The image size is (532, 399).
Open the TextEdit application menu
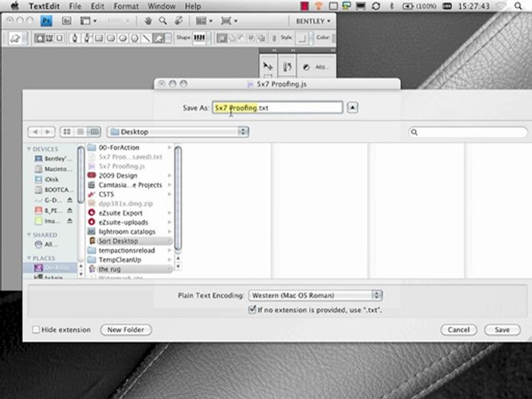[x=44, y=6]
